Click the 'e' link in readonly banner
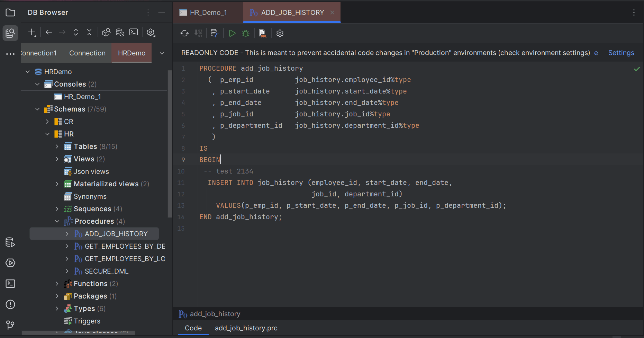644x338 pixels. pyautogui.click(x=596, y=53)
